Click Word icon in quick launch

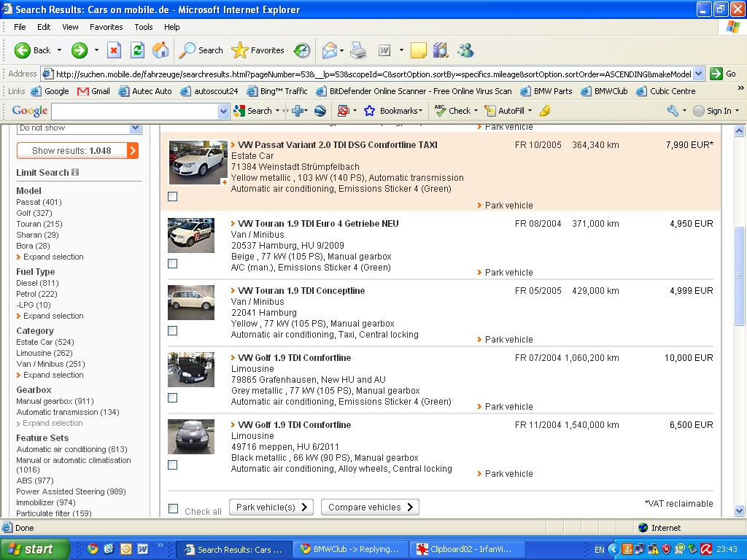coord(142,549)
